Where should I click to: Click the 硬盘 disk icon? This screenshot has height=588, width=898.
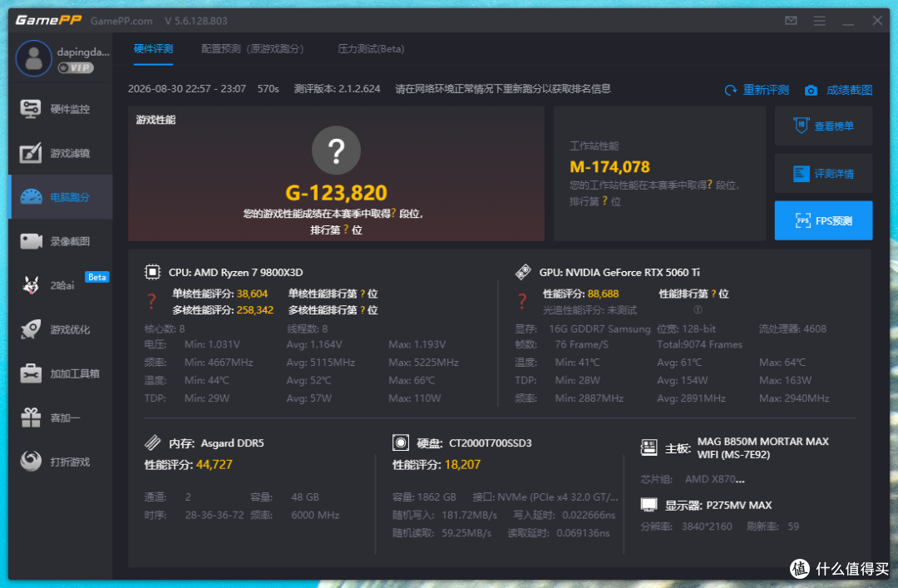click(x=400, y=442)
